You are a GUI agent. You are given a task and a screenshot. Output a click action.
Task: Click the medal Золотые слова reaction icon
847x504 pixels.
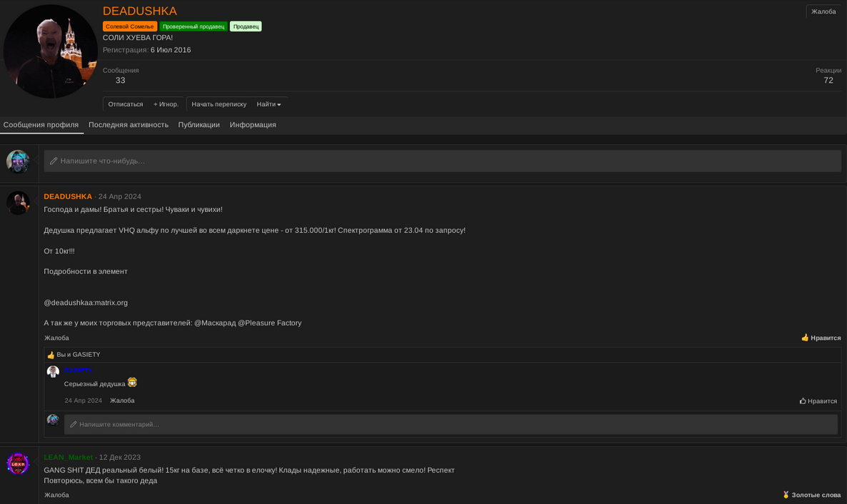[786, 495]
